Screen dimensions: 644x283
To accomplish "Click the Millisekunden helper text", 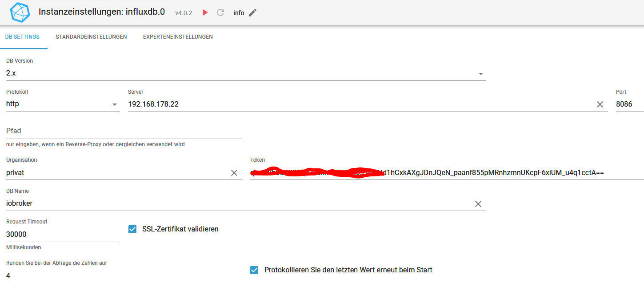I will click(24, 247).
